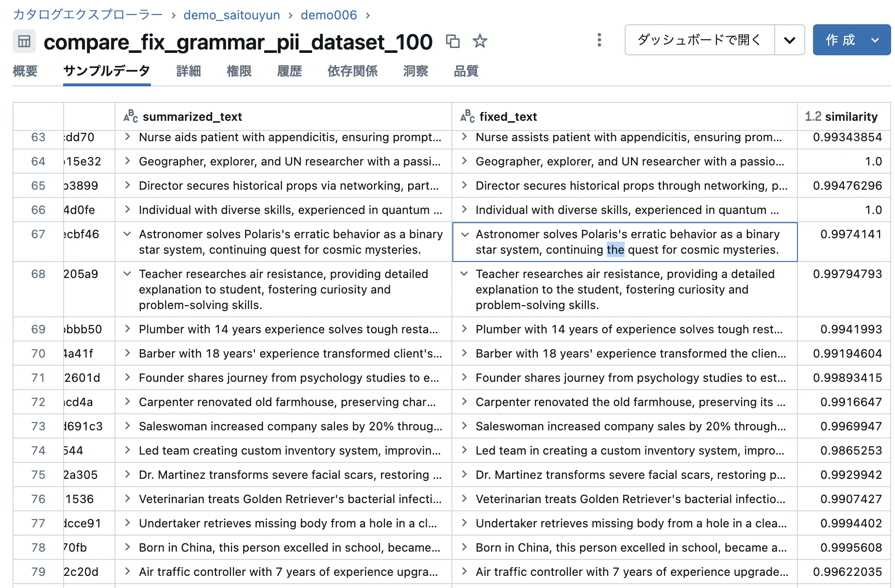Copy the table name with the copy icon
Image resolution: width=895 pixels, height=588 pixels.
click(x=452, y=41)
